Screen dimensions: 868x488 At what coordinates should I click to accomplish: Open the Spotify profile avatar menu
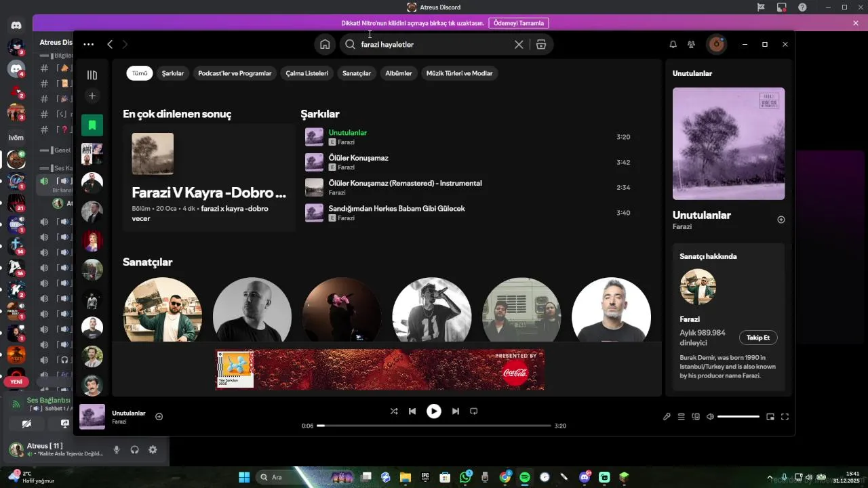[716, 44]
